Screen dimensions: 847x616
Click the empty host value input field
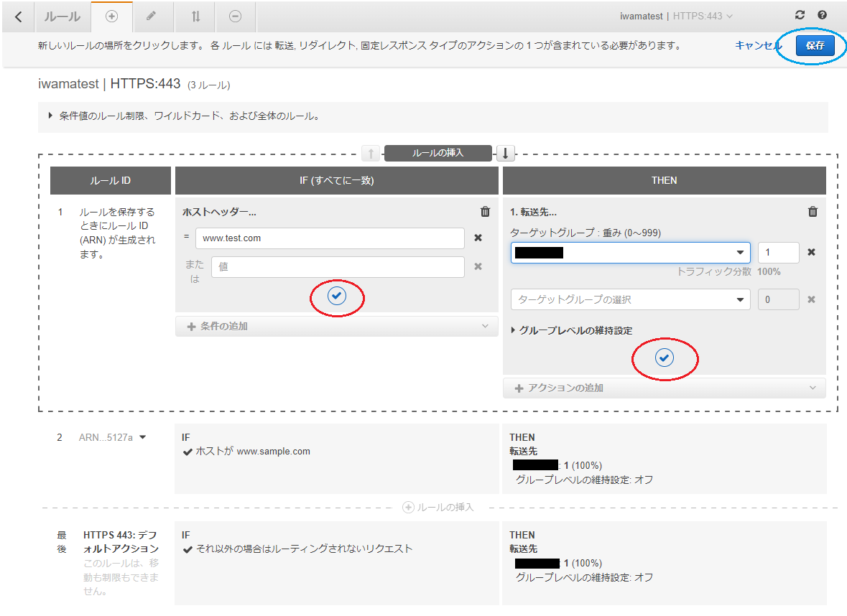(338, 267)
